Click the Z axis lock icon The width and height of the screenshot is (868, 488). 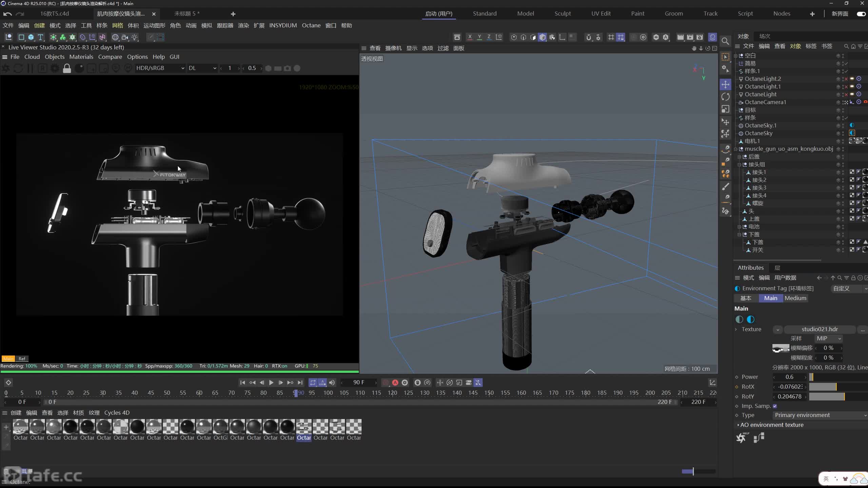[489, 37]
